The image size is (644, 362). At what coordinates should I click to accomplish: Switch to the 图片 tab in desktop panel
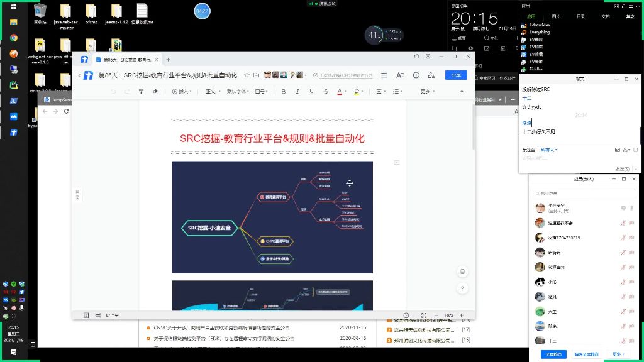click(x=556, y=16)
